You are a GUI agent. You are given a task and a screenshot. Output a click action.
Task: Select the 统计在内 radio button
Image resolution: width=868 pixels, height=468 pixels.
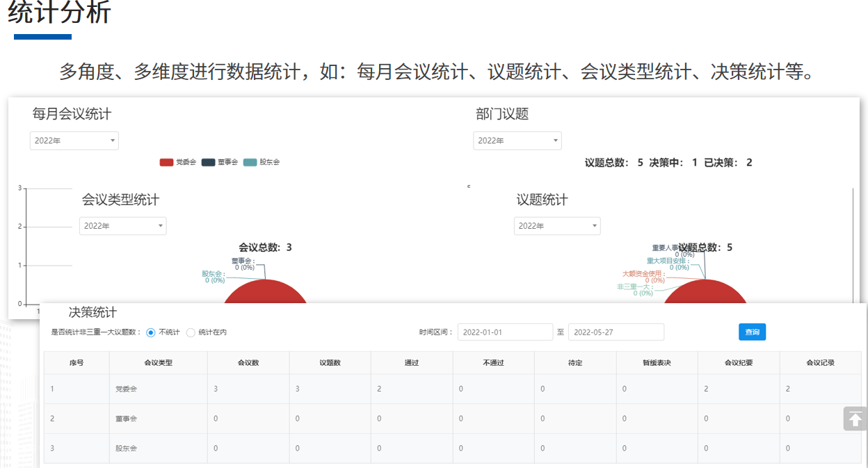[x=191, y=332]
